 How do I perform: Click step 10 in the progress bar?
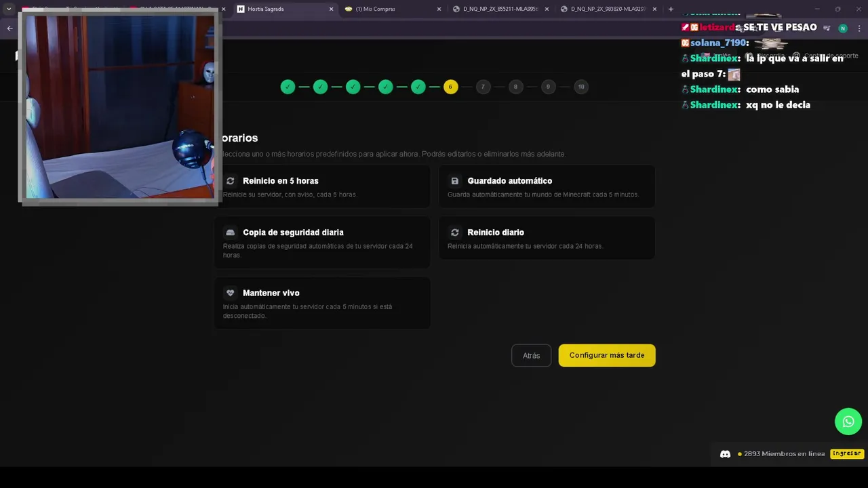(581, 87)
